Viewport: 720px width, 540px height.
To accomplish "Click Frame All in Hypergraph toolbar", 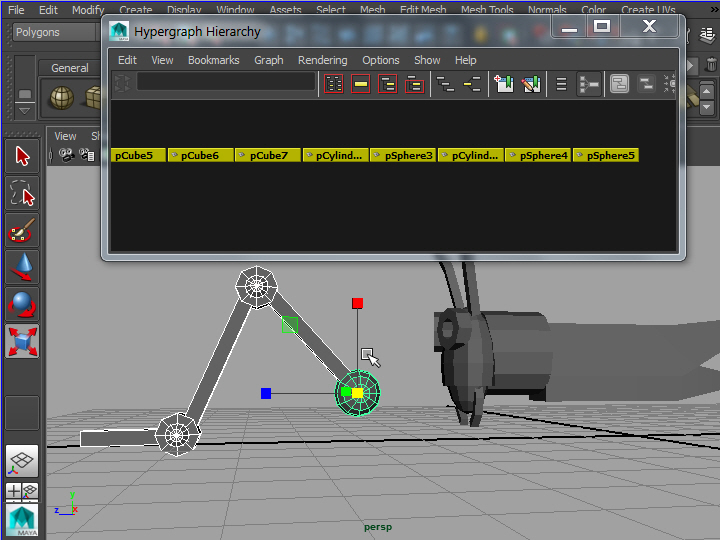I will (334, 84).
